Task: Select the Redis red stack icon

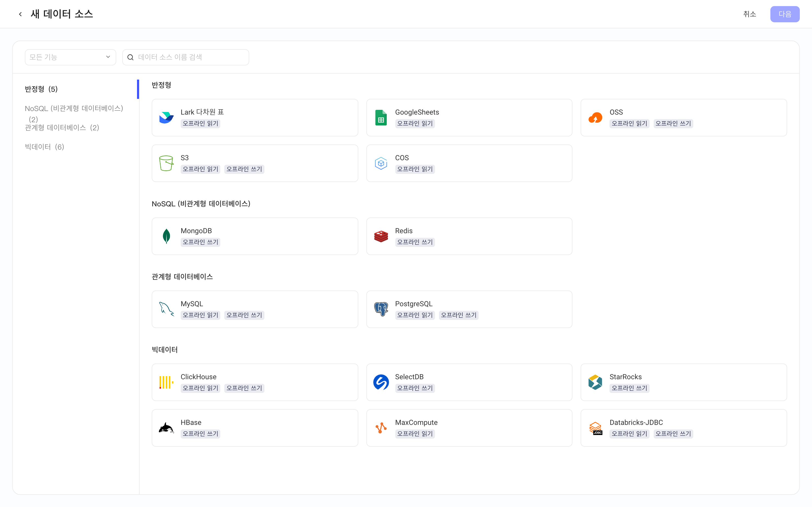Action: [x=381, y=237]
